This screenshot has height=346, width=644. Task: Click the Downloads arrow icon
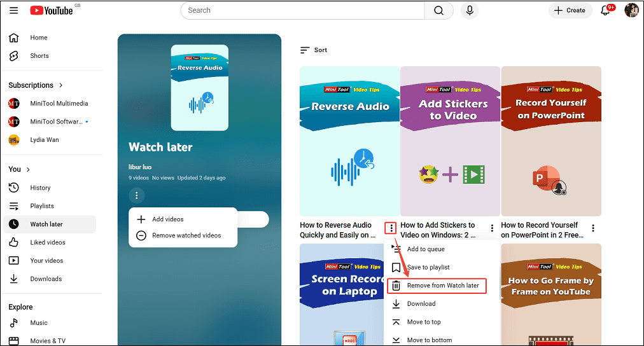click(x=13, y=279)
